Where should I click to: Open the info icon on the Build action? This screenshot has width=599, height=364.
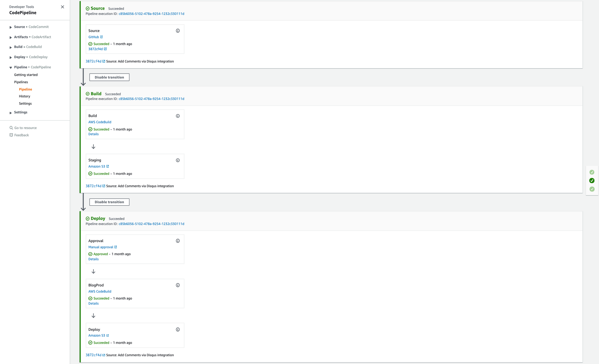click(x=178, y=116)
